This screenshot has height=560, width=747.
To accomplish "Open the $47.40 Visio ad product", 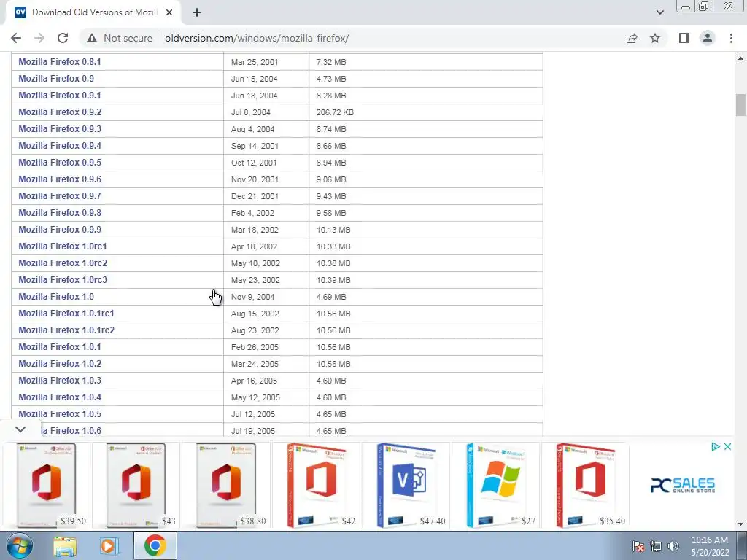I will tap(406, 485).
